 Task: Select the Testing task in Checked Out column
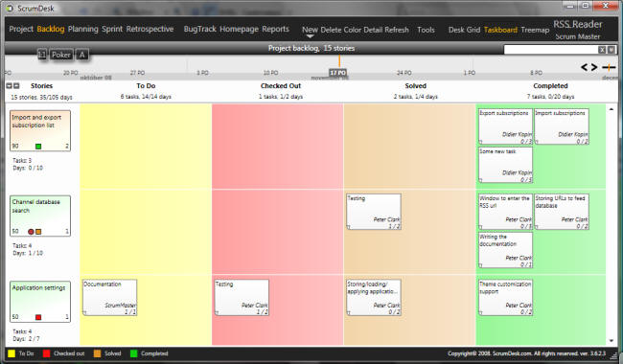pyautogui.click(x=242, y=297)
